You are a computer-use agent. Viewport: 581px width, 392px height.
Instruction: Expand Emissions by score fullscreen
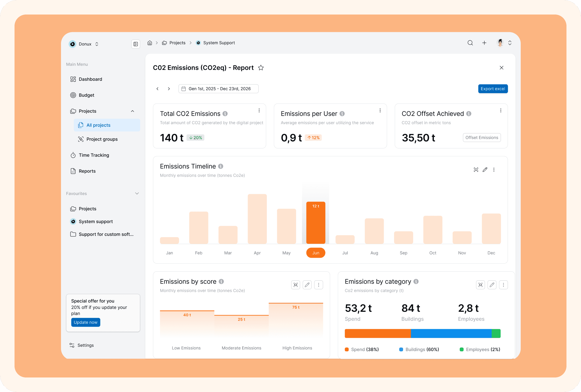(296, 285)
